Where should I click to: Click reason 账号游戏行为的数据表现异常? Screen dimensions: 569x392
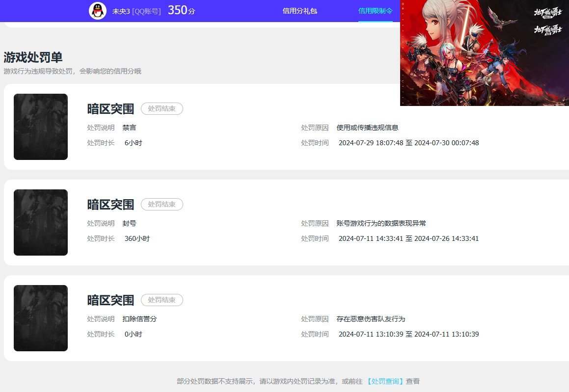381,223
